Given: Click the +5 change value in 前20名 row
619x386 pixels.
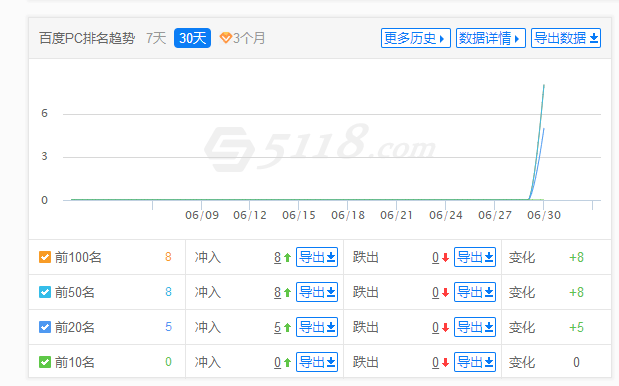Looking at the screenshot, I should (576, 327).
